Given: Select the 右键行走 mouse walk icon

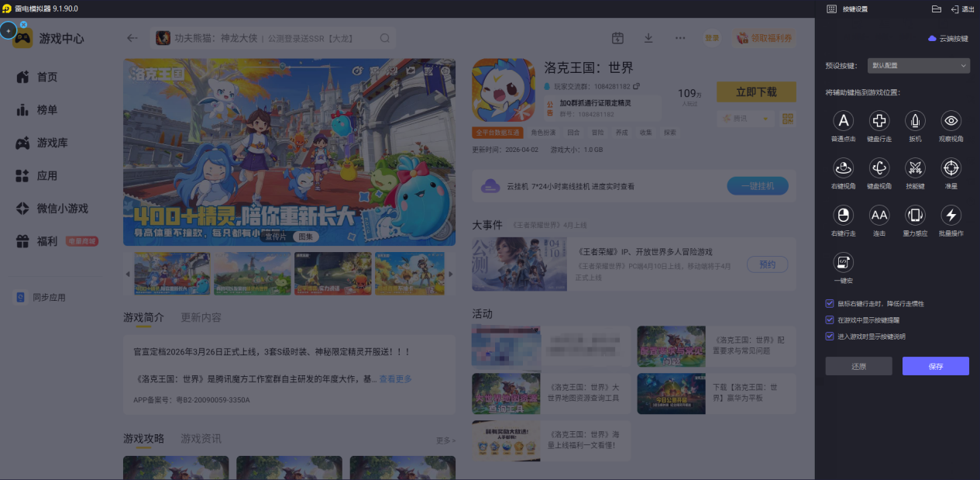Looking at the screenshot, I should click(x=843, y=215).
